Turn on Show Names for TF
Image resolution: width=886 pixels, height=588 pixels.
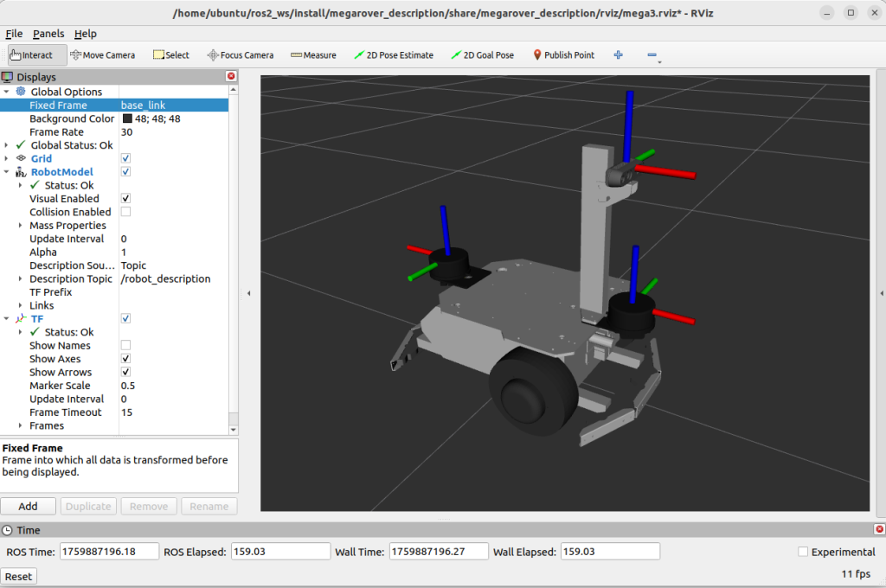(125, 346)
